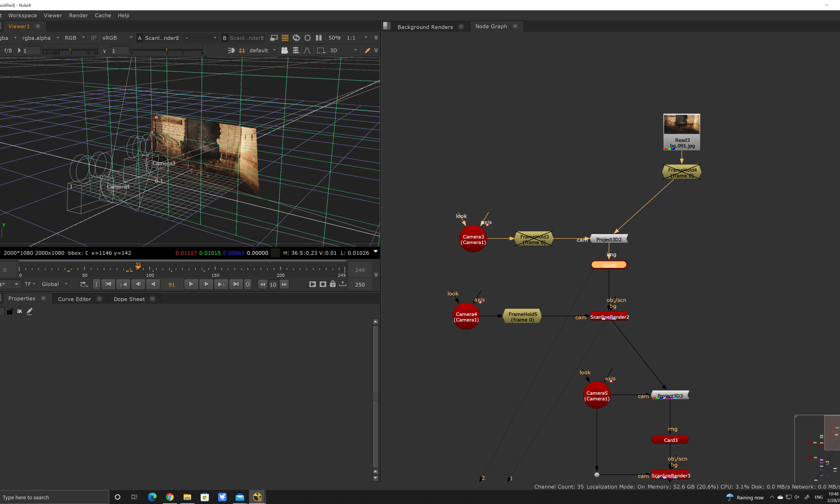This screenshot has height=504, width=840.
Task: Open the Render menu
Action: pos(79,16)
